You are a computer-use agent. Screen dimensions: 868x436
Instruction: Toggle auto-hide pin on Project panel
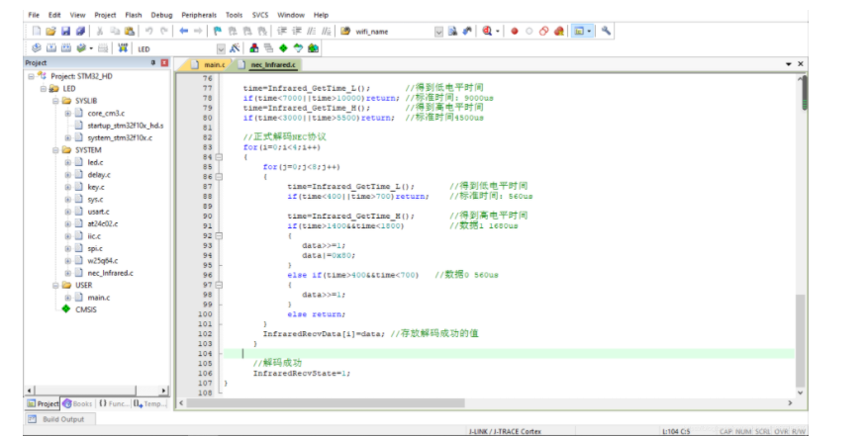[x=153, y=63]
